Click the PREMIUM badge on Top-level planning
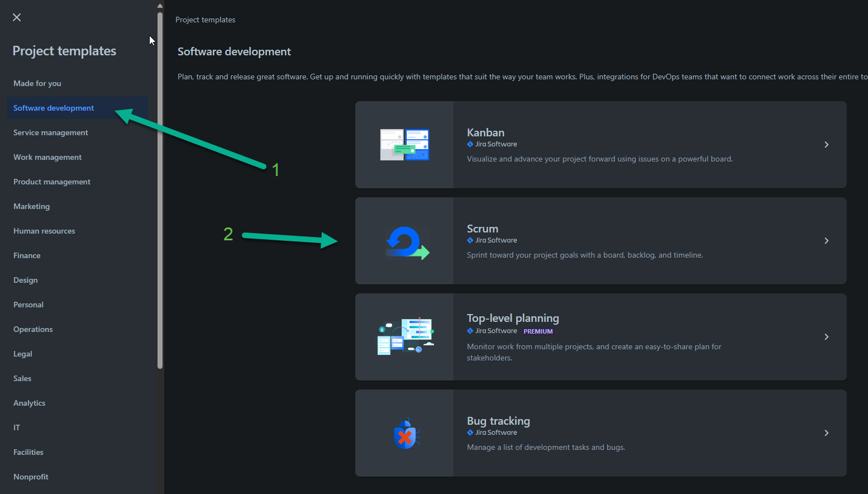This screenshot has width=868, height=494. click(x=538, y=331)
